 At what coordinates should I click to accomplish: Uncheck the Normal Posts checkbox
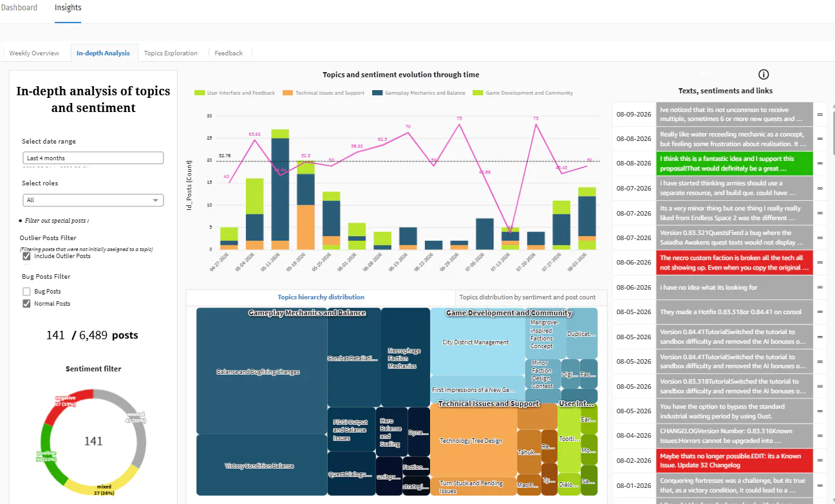(26, 304)
